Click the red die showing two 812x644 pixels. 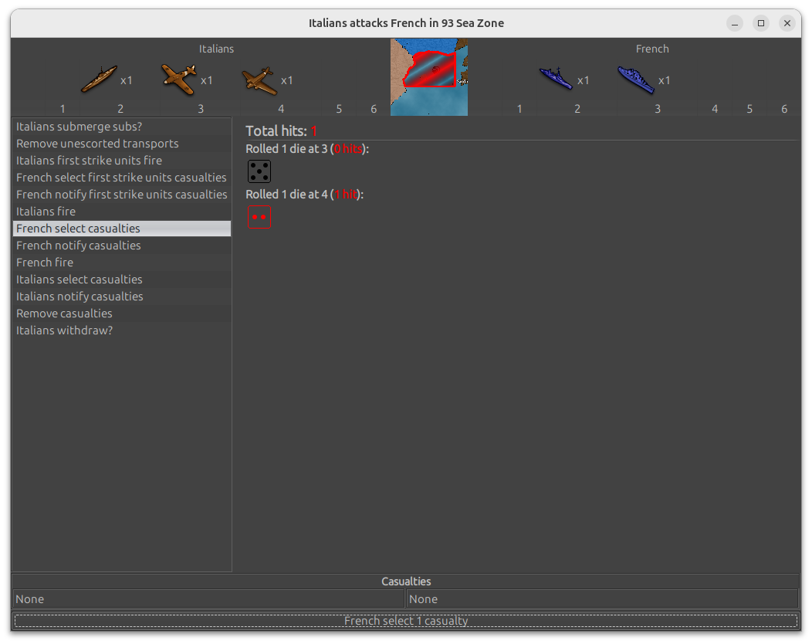pos(259,217)
